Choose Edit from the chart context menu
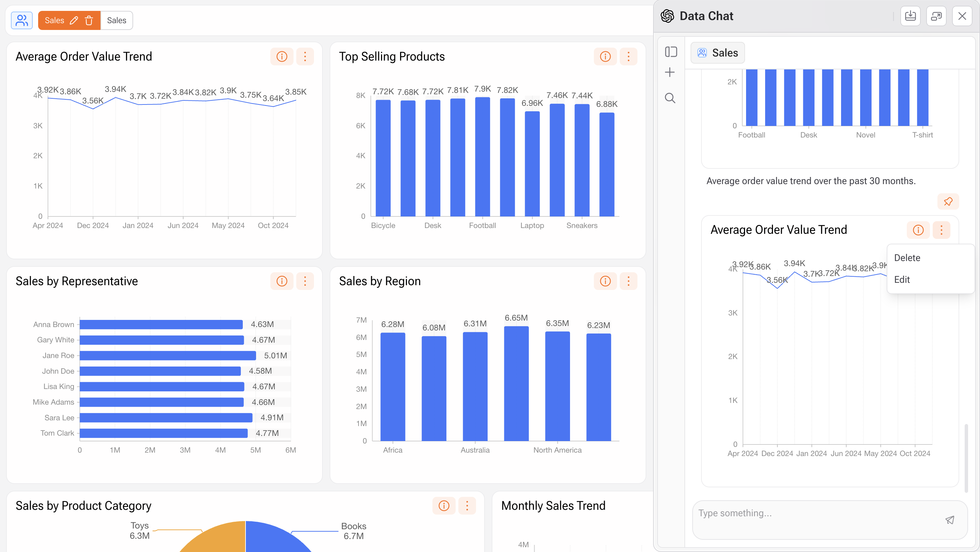980x552 pixels. (902, 279)
